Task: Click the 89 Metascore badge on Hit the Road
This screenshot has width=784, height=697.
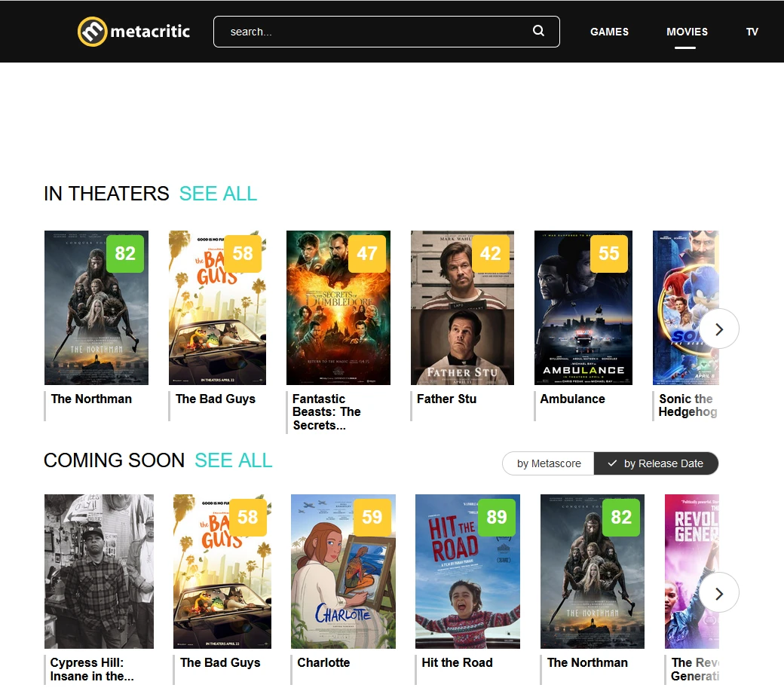Action: coord(497,518)
